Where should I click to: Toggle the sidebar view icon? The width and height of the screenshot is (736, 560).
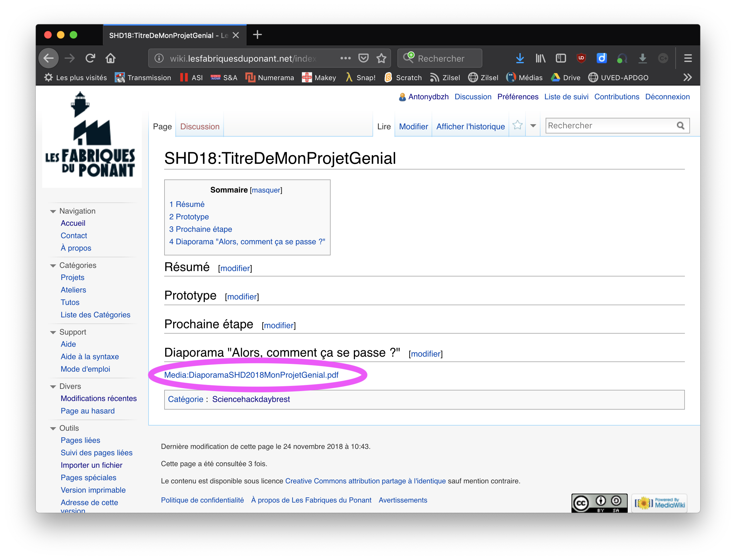[561, 58]
